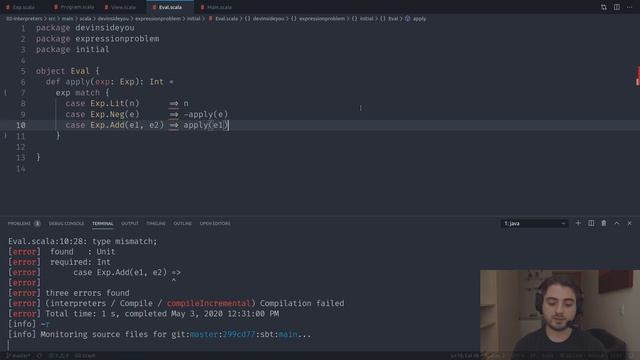Click 'Exp.Add(e1, e2)' on code line 10

tap(127, 125)
